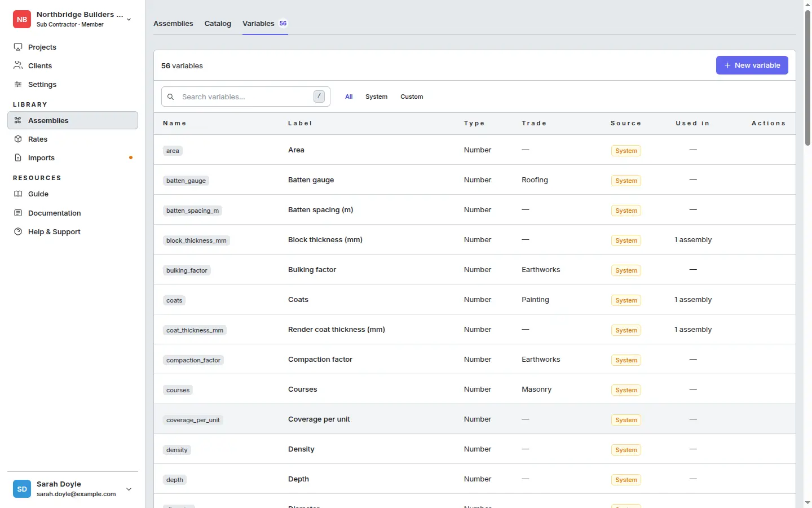This screenshot has height=508, width=812.
Task: Open Rates library link
Action: coord(38,139)
